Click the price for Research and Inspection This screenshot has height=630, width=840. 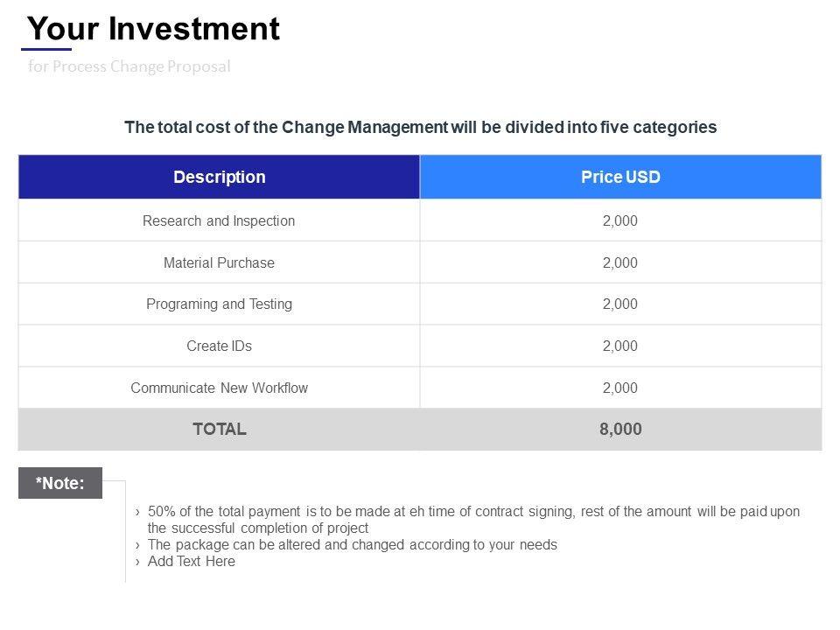[x=620, y=220]
